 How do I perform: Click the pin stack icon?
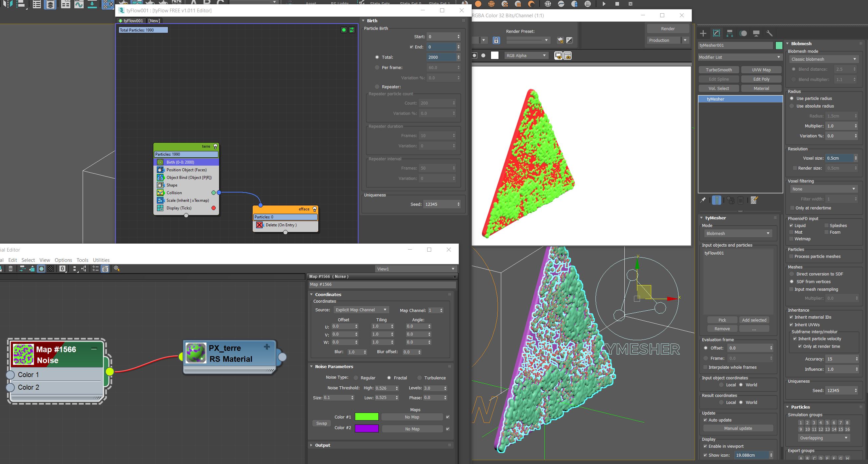(x=703, y=200)
